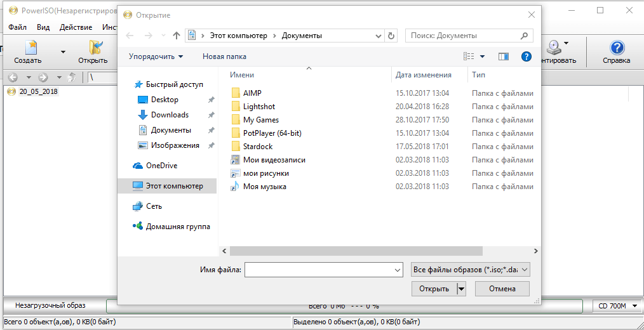
Task: Open the Упорядочить dropdown menu
Action: (x=156, y=56)
